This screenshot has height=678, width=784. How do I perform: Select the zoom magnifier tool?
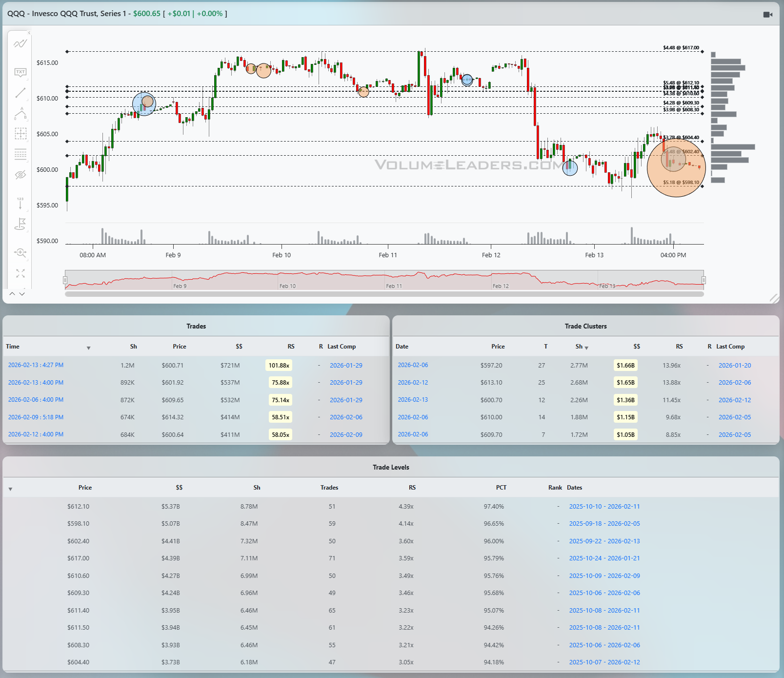(x=20, y=252)
